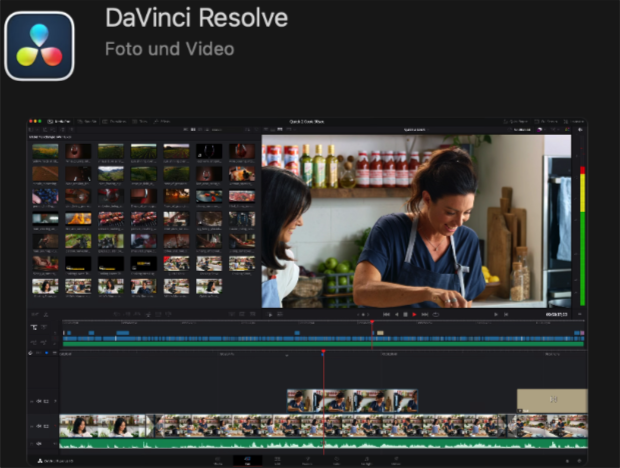620x468 pixels.
Task: Open project settings gear in bottom right
Action: [579, 461]
